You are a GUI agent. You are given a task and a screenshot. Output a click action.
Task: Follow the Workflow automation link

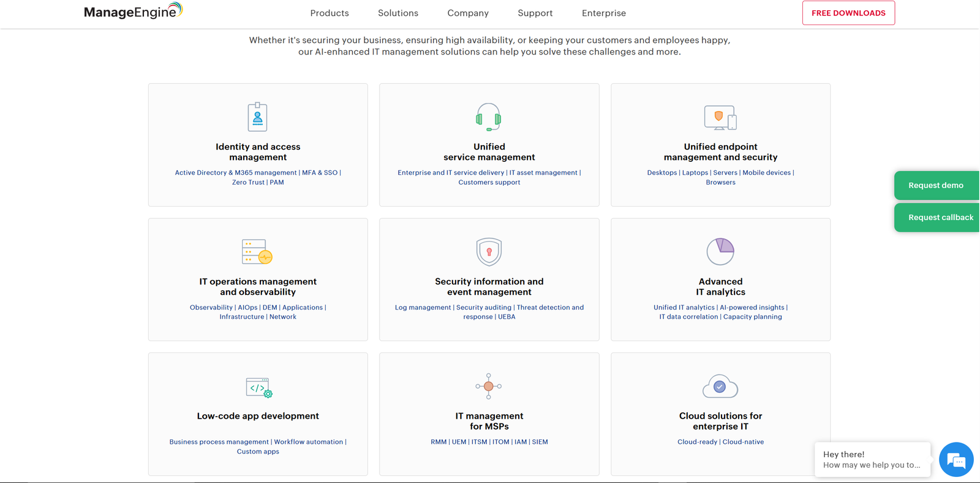point(309,442)
